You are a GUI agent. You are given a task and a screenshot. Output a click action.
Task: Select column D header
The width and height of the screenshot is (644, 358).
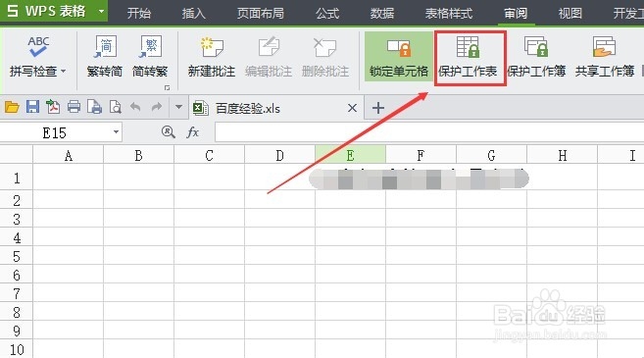point(280,155)
